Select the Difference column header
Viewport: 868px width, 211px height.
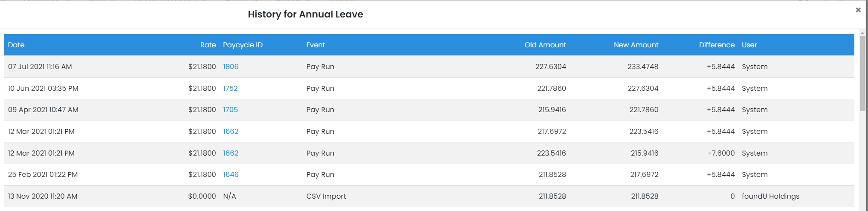pos(717,45)
